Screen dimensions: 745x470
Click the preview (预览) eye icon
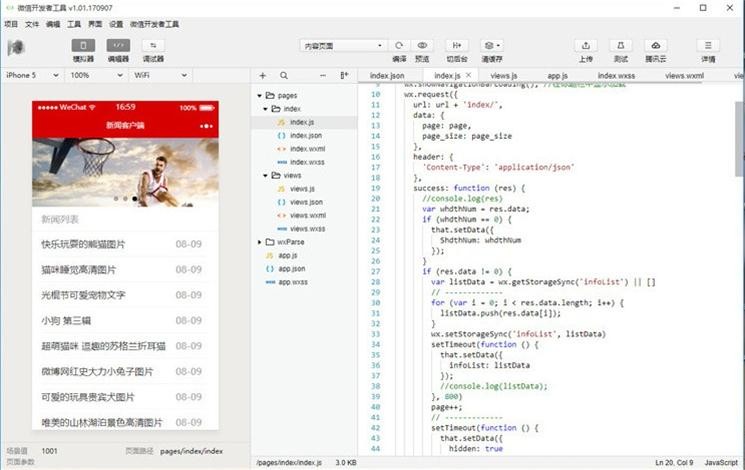tap(422, 46)
